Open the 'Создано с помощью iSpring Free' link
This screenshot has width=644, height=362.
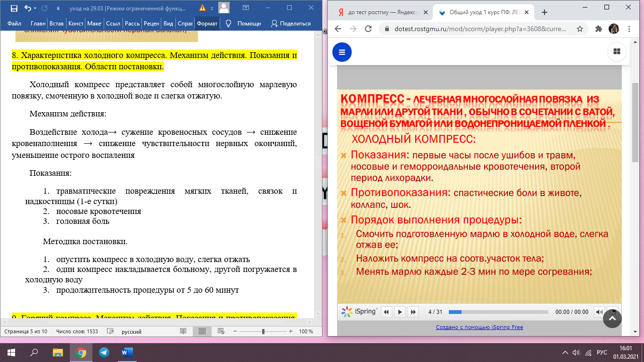[479, 327]
